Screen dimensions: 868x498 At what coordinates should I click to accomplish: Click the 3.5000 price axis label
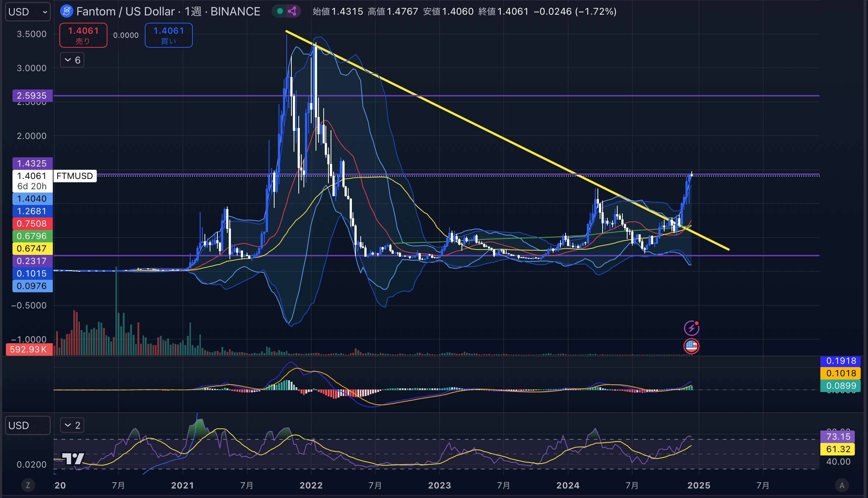pos(32,34)
